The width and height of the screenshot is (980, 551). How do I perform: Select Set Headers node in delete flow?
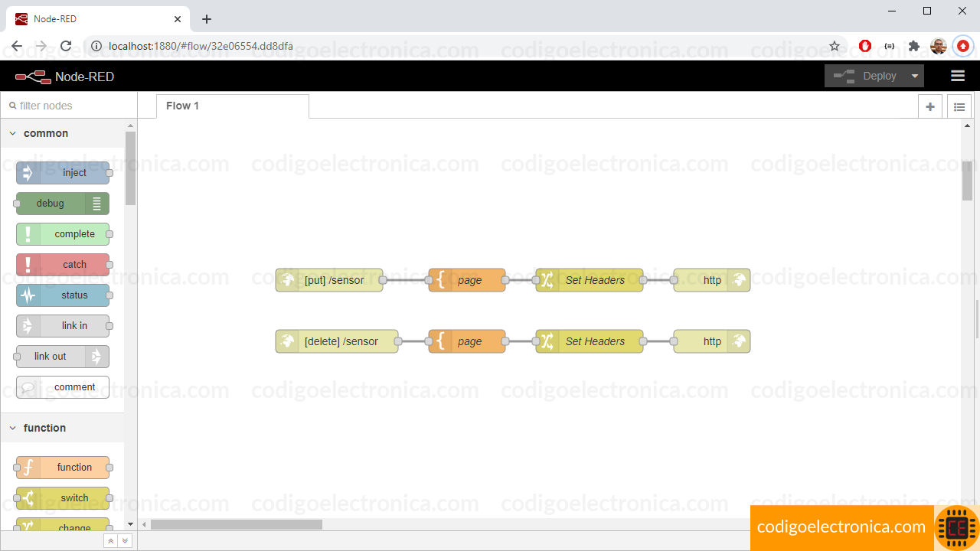point(590,341)
